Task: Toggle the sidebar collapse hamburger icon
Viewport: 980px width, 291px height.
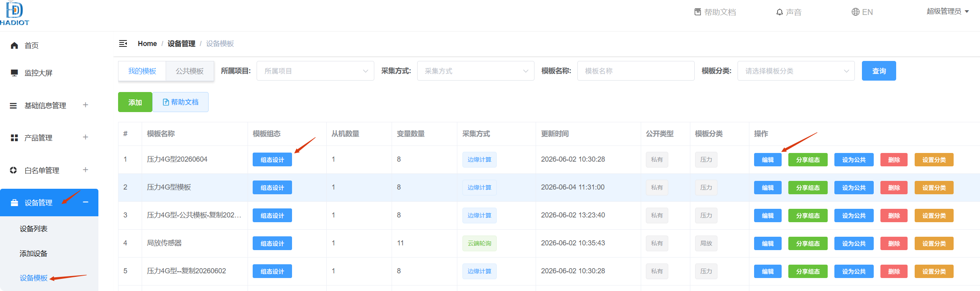Action: tap(123, 43)
